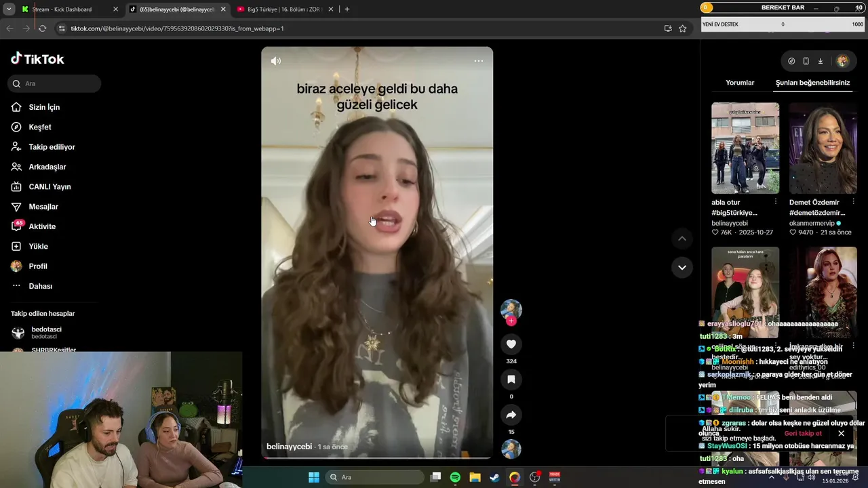Close the Big5 Türkiye browser tab
This screenshot has height=488, width=868.
click(332, 9)
